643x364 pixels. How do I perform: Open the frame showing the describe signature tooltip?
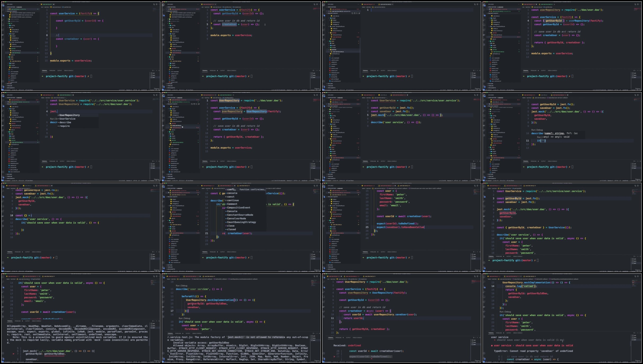[x=562, y=137]
